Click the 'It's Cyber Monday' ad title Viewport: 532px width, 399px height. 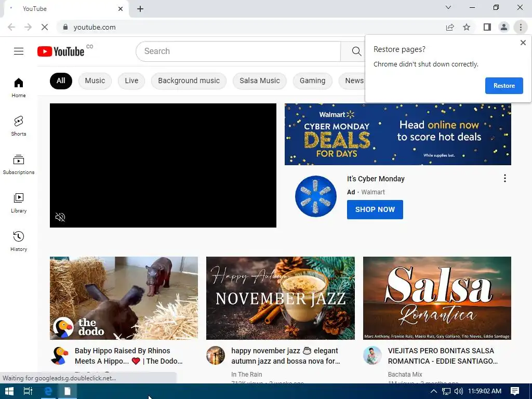[376, 179]
